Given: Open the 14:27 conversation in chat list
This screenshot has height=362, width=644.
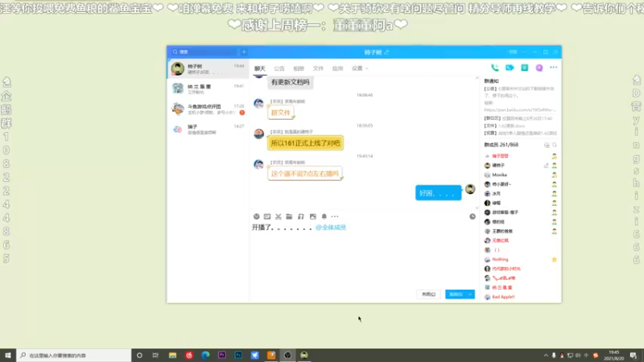Looking at the screenshot, I should 208,129.
